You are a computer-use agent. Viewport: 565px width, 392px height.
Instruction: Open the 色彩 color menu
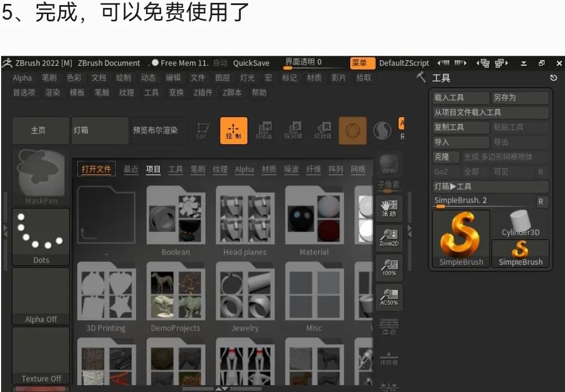(74, 78)
